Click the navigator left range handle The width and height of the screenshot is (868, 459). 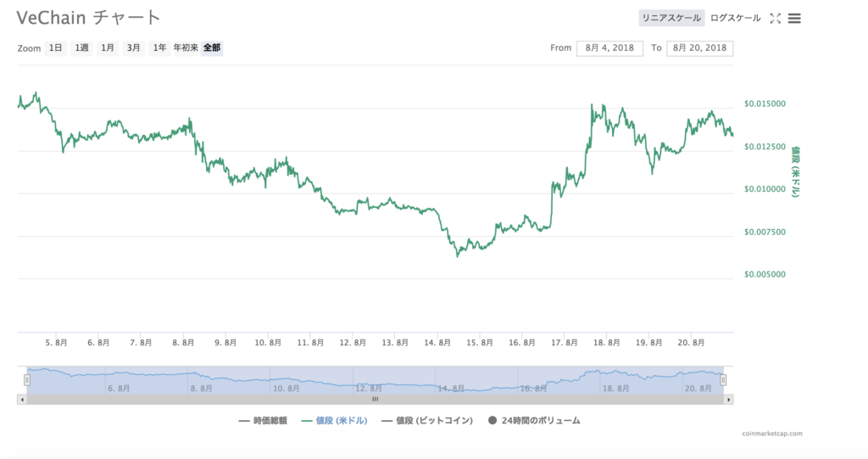click(x=26, y=380)
